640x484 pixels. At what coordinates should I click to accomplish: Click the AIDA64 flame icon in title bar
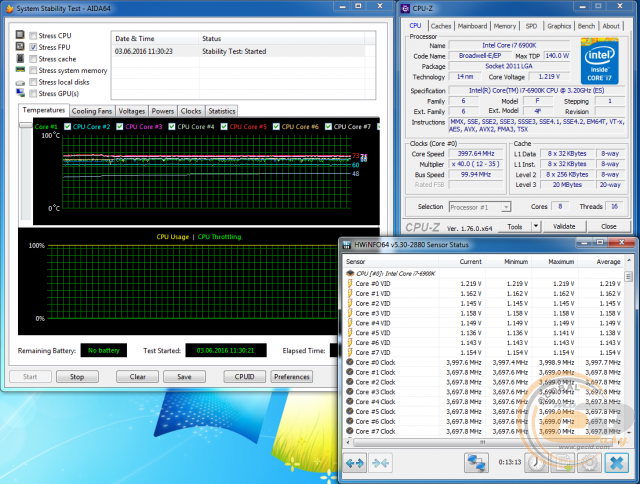10,9
